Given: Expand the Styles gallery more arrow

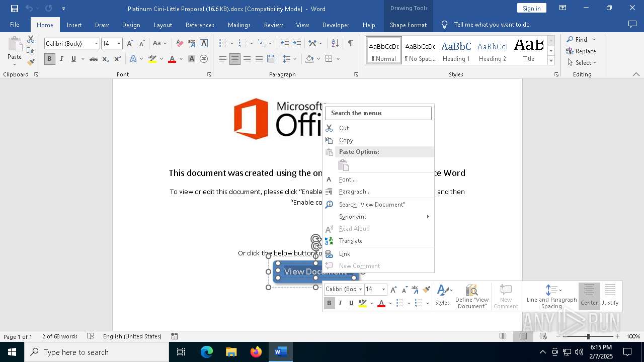Looking at the screenshot, I should coord(551,61).
